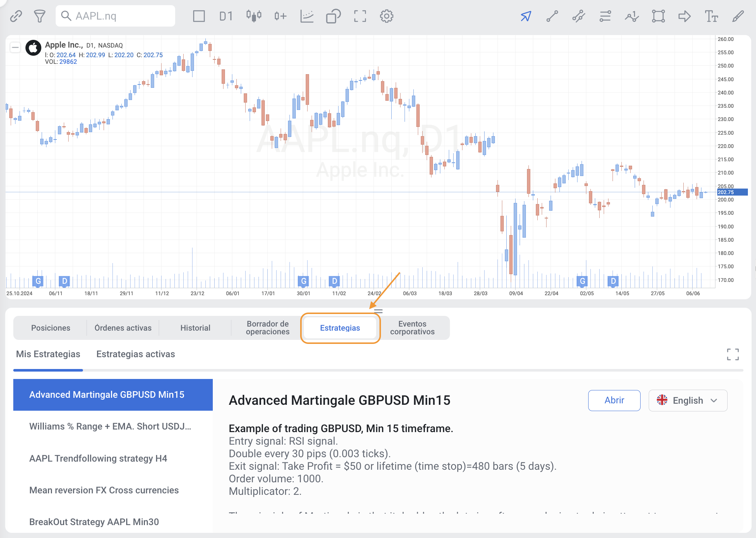
Task: Select the candlestick chart type icon
Action: coord(254,16)
